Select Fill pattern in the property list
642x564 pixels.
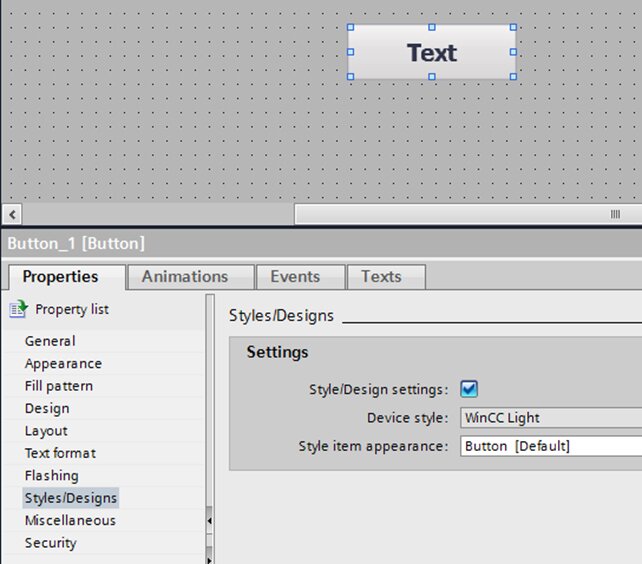coord(59,386)
